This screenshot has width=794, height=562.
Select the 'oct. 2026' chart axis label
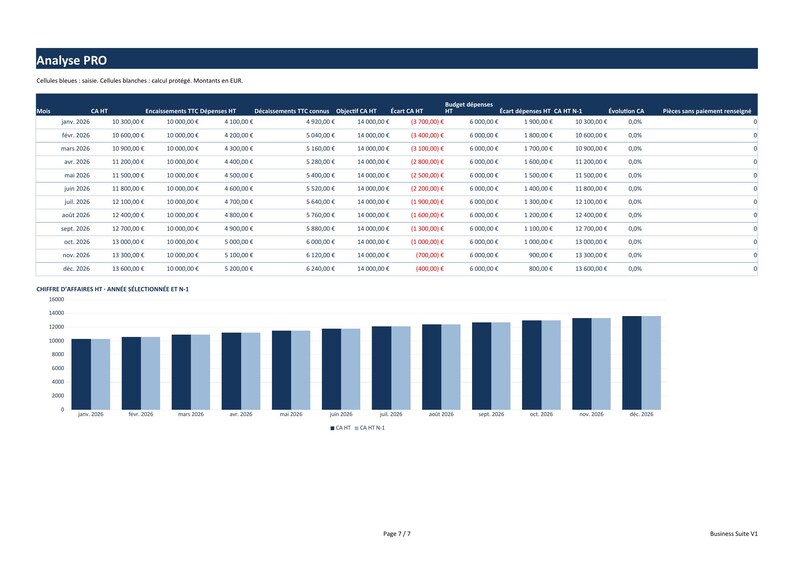click(541, 414)
